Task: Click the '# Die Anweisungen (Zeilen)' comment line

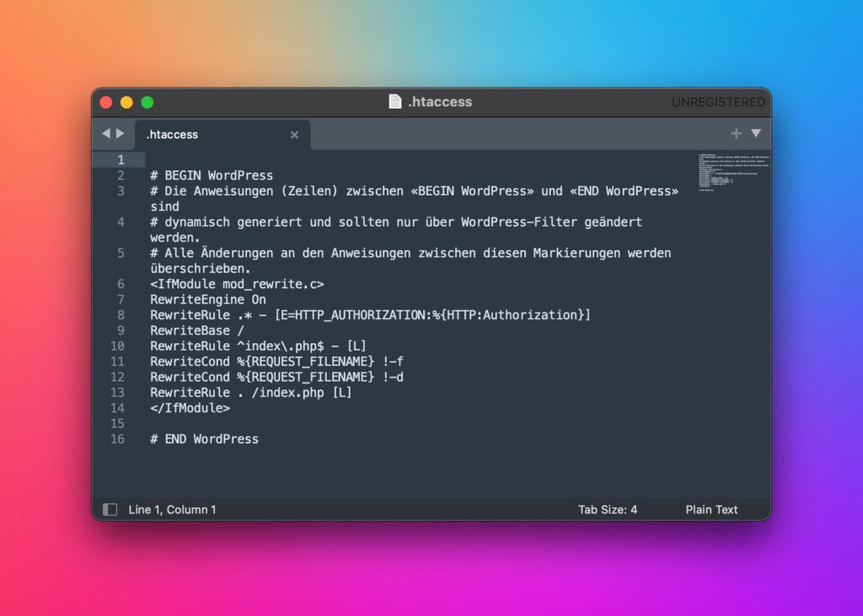Action: point(415,198)
